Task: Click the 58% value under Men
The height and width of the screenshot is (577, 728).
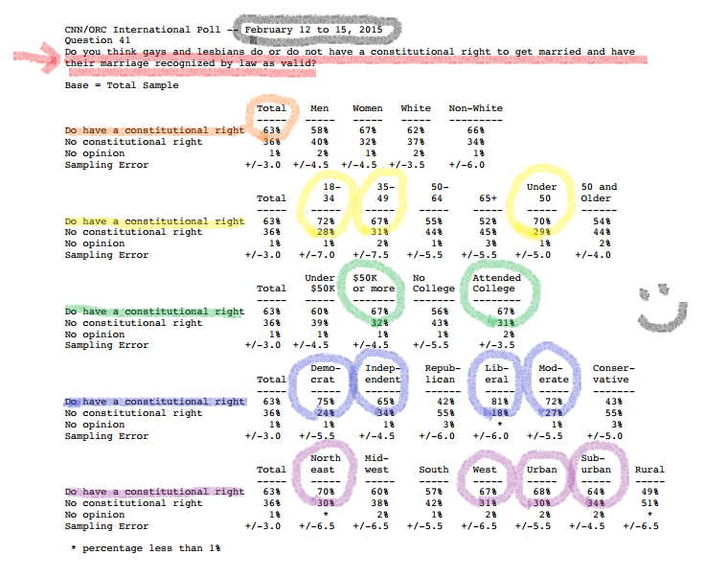Action: [319, 130]
